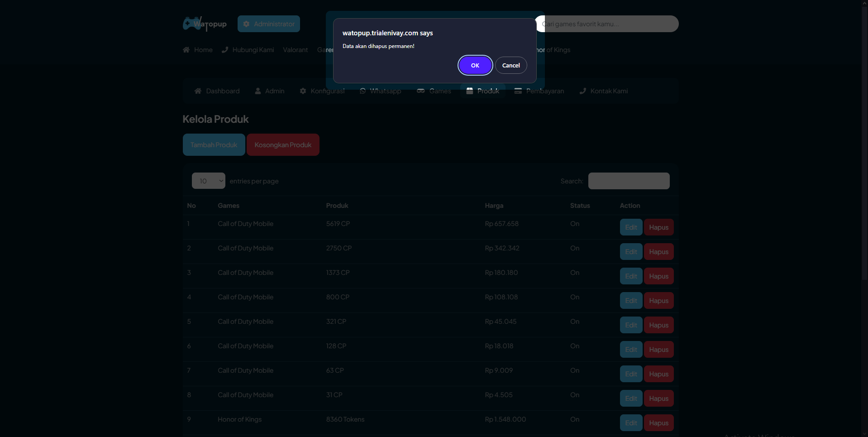The width and height of the screenshot is (868, 437).
Task: Click the Produk box icon
Action: (470, 91)
